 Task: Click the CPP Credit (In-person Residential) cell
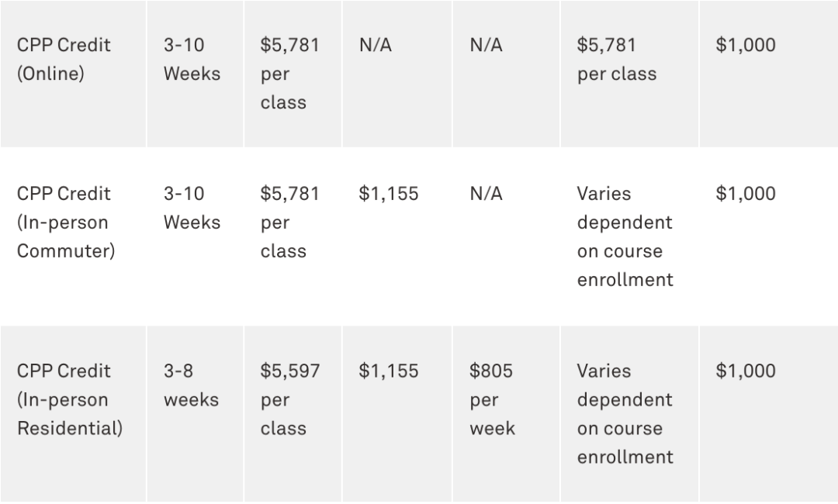(x=69, y=400)
